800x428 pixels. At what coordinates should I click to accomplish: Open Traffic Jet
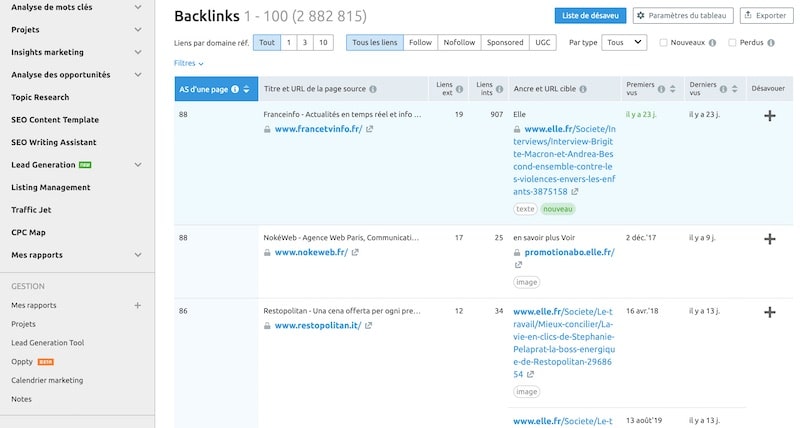click(31, 210)
